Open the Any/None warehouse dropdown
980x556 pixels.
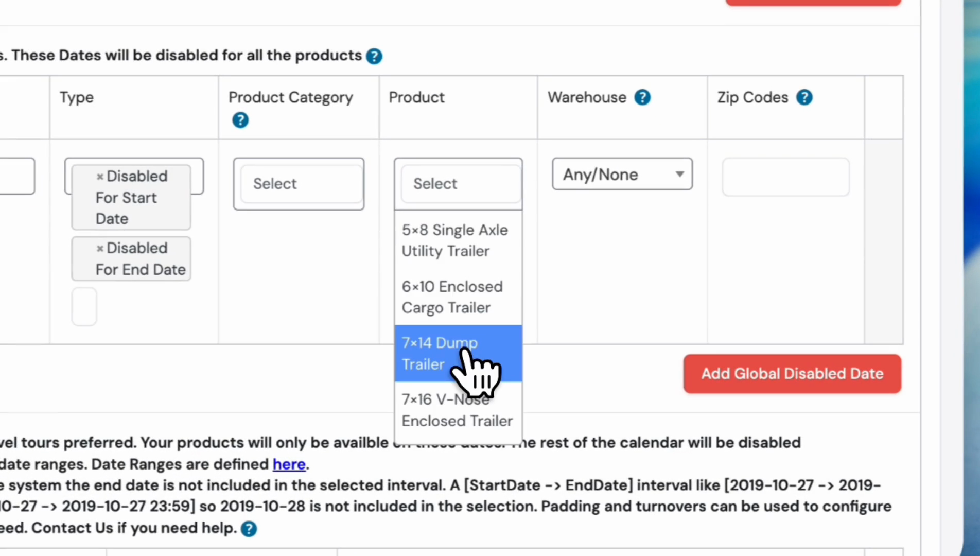click(622, 175)
